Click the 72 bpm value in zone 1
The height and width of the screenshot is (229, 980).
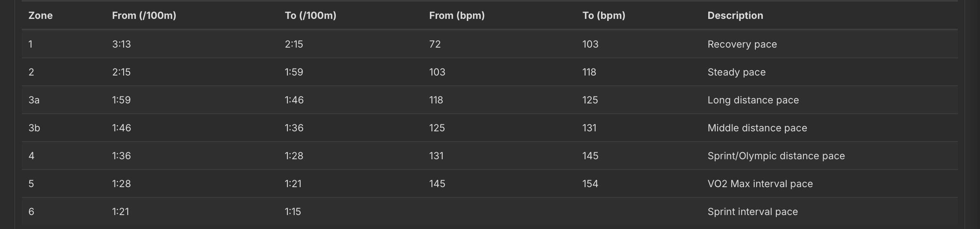click(x=435, y=44)
